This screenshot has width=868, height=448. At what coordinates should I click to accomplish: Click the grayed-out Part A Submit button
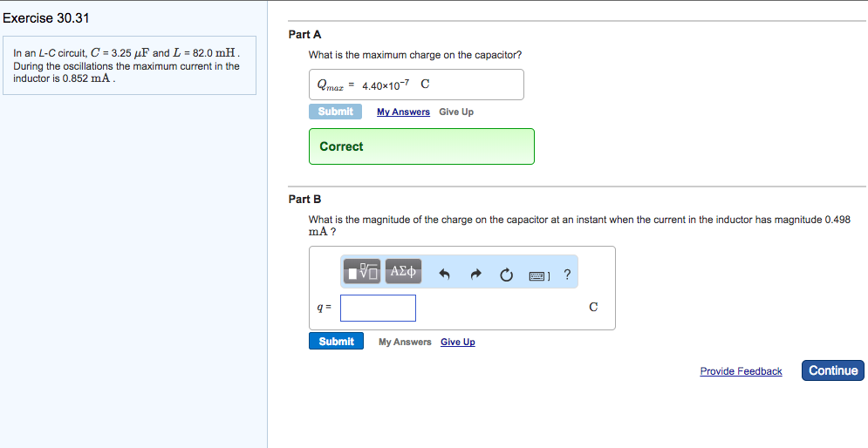pos(335,112)
